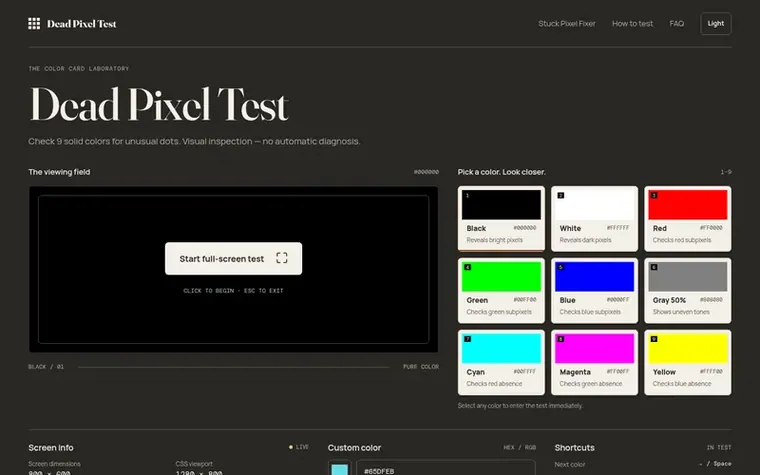Pick the Gray 50% color card
The height and width of the screenshot is (475, 760).
tap(687, 290)
